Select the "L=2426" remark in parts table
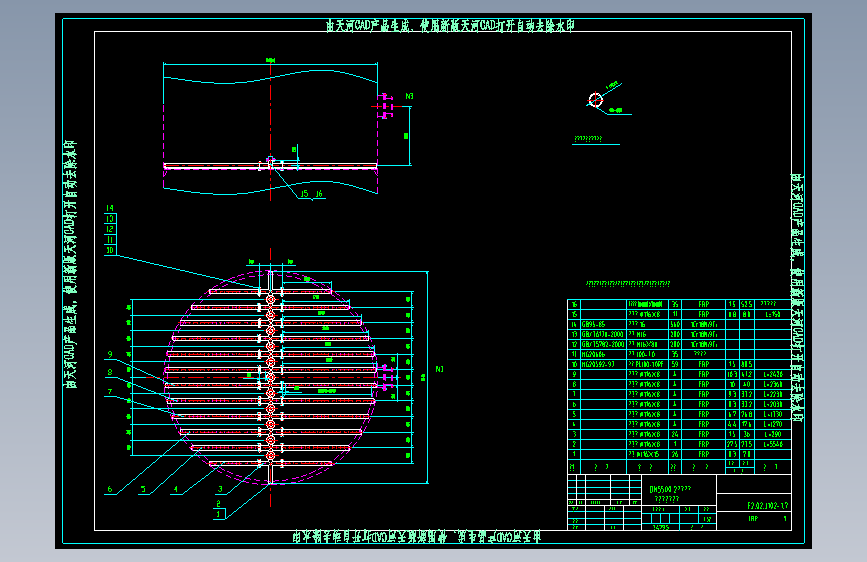The height and width of the screenshot is (562, 867). pos(773,374)
